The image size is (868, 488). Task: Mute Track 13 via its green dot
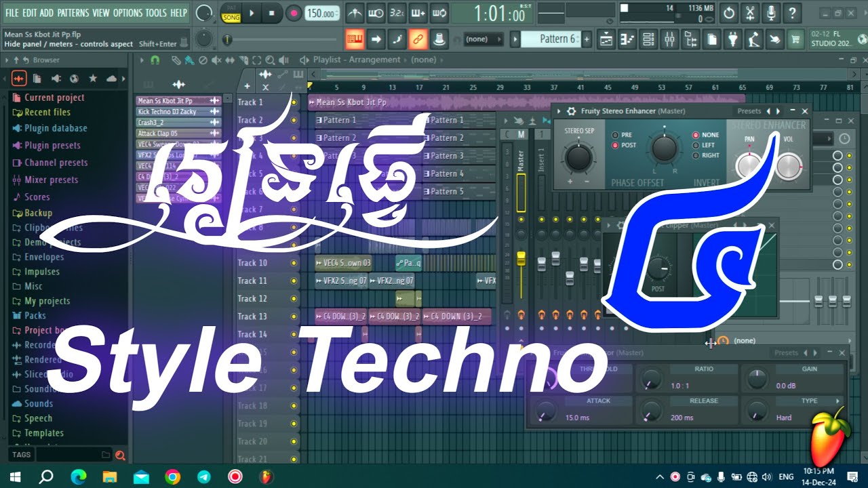click(294, 317)
